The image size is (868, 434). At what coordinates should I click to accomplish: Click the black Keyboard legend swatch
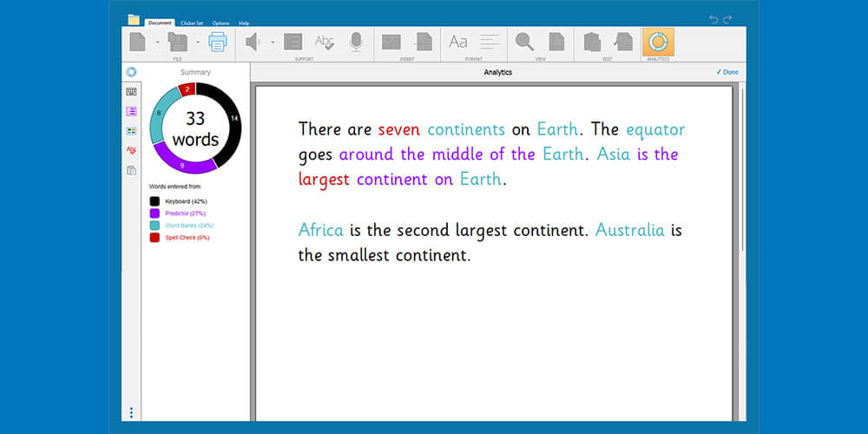155,201
